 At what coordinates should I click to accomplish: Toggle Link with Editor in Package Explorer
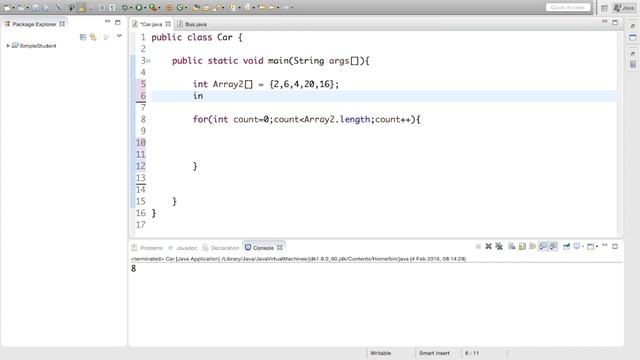(93, 37)
